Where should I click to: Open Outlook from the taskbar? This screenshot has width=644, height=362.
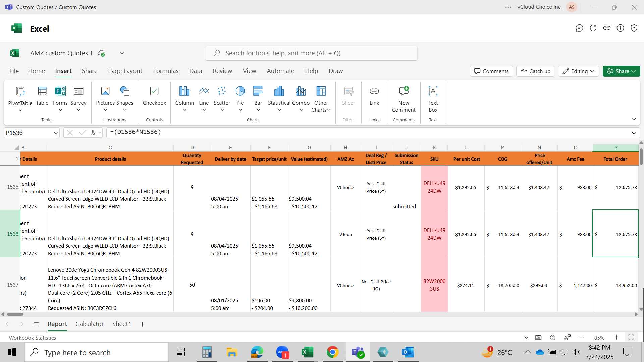[x=408, y=352]
